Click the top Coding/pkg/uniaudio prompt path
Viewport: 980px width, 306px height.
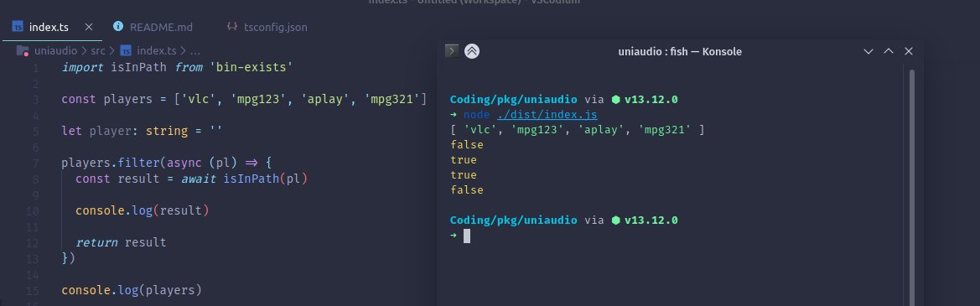point(514,100)
